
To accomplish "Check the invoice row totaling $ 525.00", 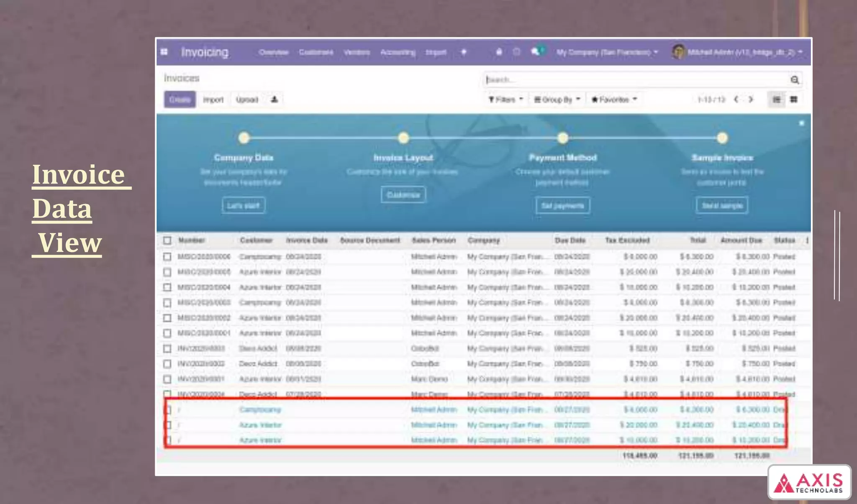I will click(x=167, y=348).
